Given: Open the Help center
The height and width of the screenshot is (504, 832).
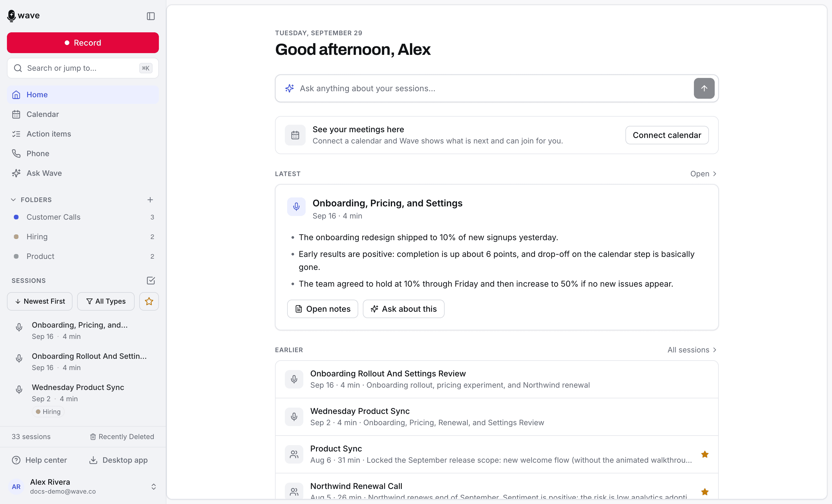Looking at the screenshot, I should coord(40,460).
